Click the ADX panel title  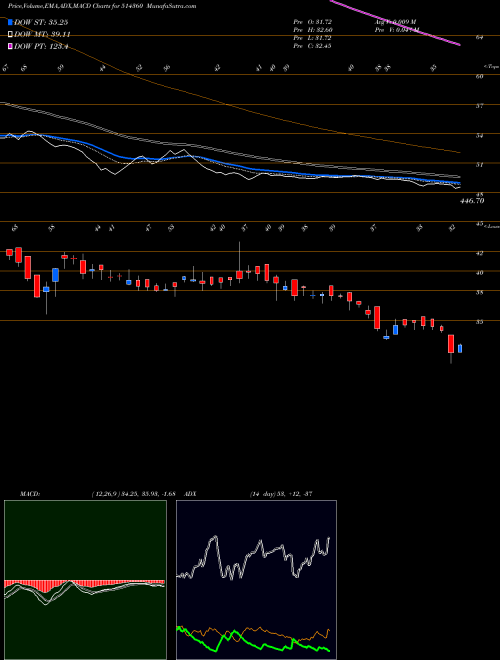point(188,494)
